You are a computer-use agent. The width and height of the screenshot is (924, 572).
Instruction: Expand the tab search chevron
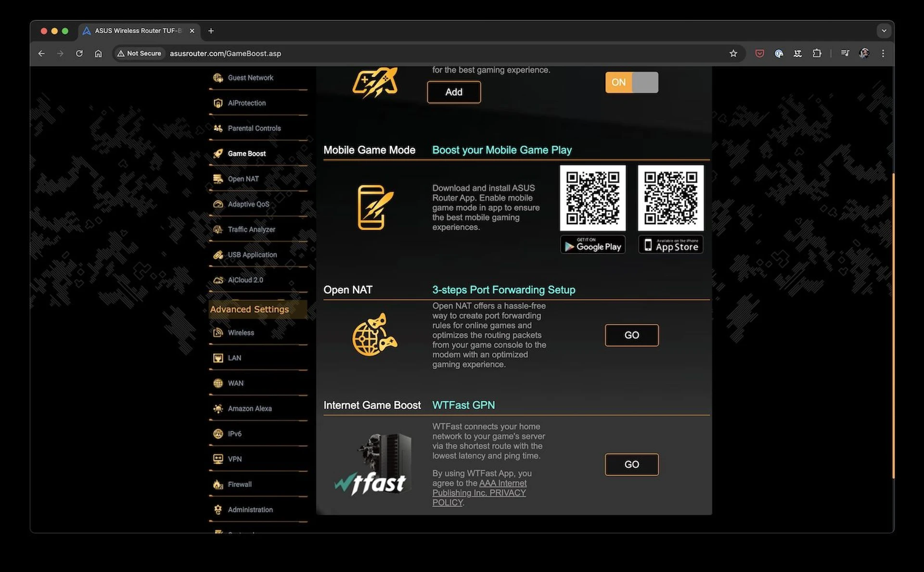pos(884,31)
